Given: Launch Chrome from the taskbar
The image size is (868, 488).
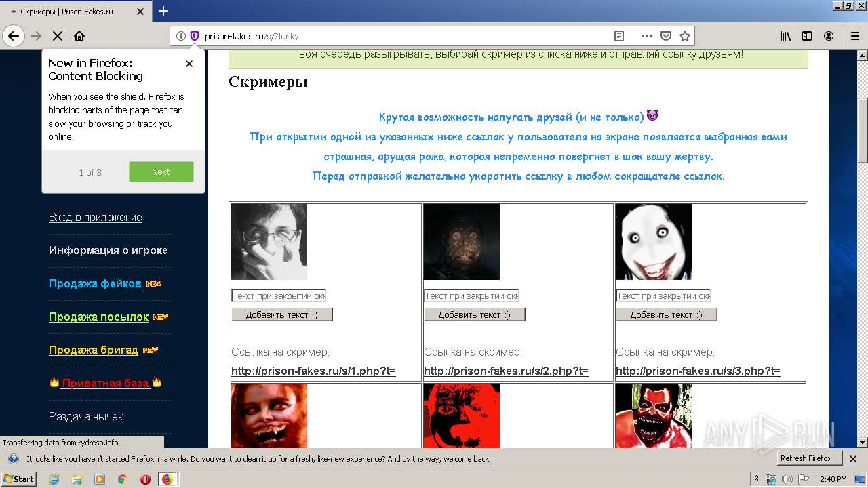Looking at the screenshot, I should [122, 479].
